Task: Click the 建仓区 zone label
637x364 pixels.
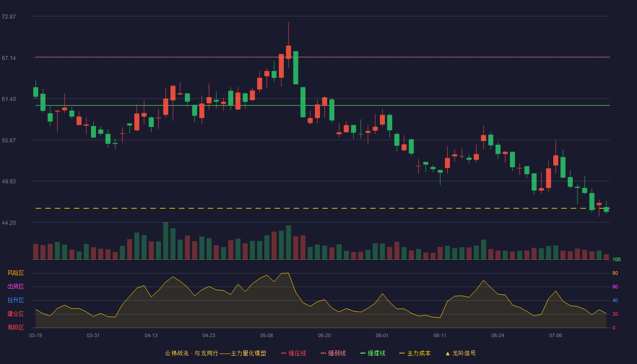Action: [15, 314]
